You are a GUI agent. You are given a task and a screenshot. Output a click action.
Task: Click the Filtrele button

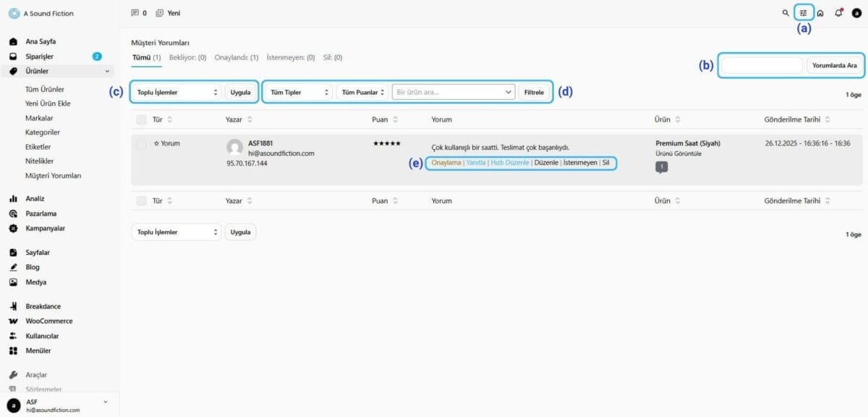533,93
